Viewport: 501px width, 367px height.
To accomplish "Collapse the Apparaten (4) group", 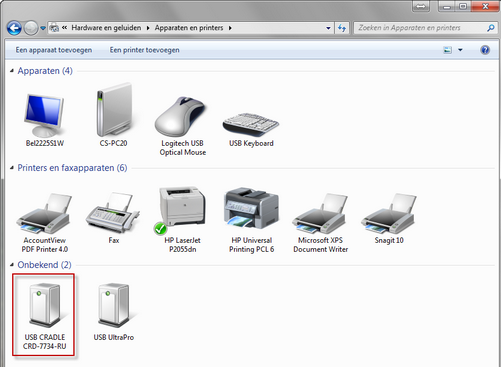I will pos(12,71).
